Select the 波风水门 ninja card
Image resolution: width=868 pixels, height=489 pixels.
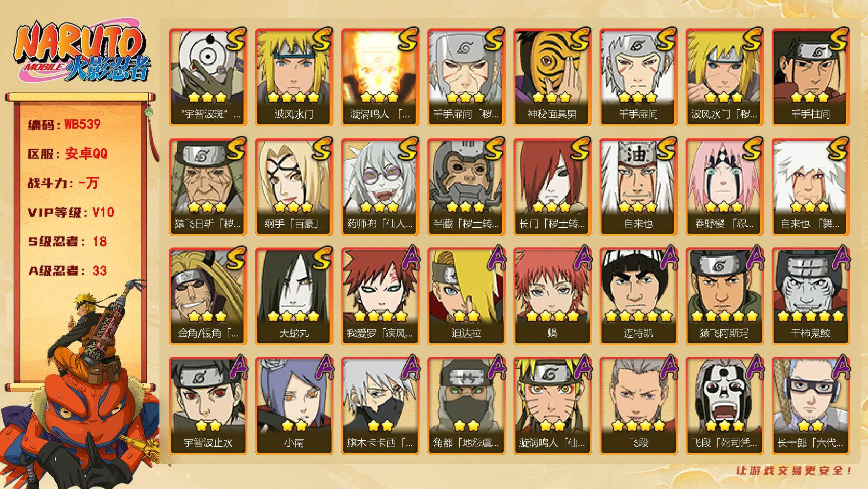pyautogui.click(x=294, y=77)
